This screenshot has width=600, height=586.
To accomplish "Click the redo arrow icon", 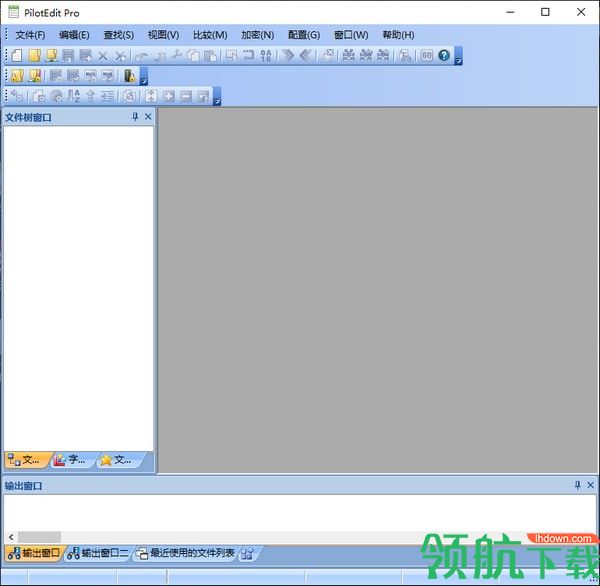I will [x=160, y=56].
